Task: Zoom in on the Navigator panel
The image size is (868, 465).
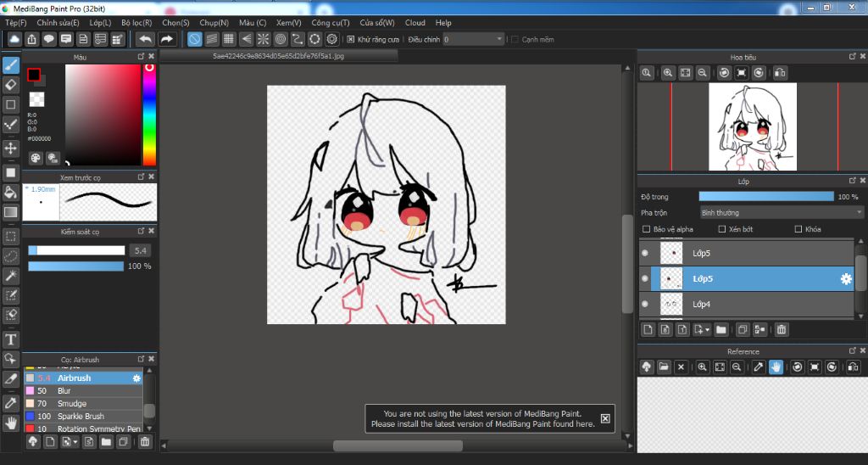Action: pyautogui.click(x=668, y=73)
